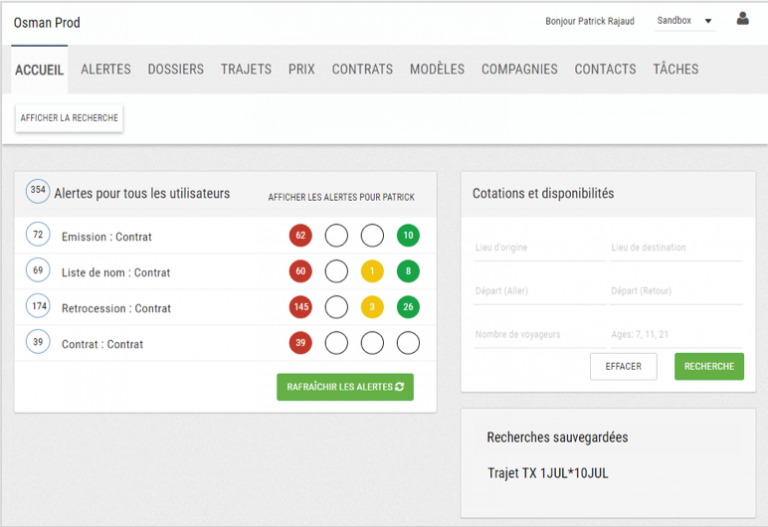Click the 354 total alerts counter circle
Image resolution: width=768 pixels, height=527 pixels.
(x=38, y=191)
